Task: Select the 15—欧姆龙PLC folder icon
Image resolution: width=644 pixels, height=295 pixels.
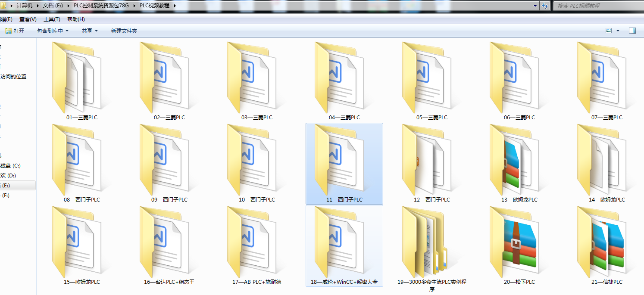Action: (77, 241)
